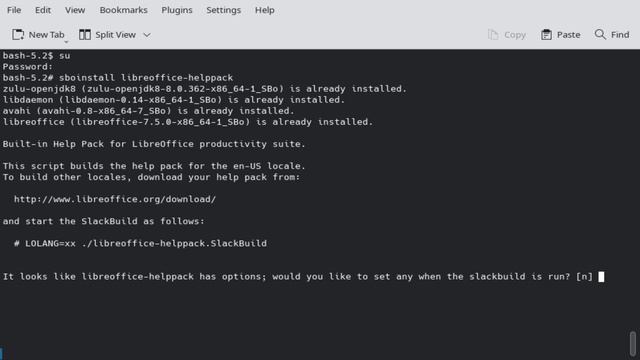Image resolution: width=640 pixels, height=360 pixels.
Task: Click the New Tab label
Action: (47, 35)
